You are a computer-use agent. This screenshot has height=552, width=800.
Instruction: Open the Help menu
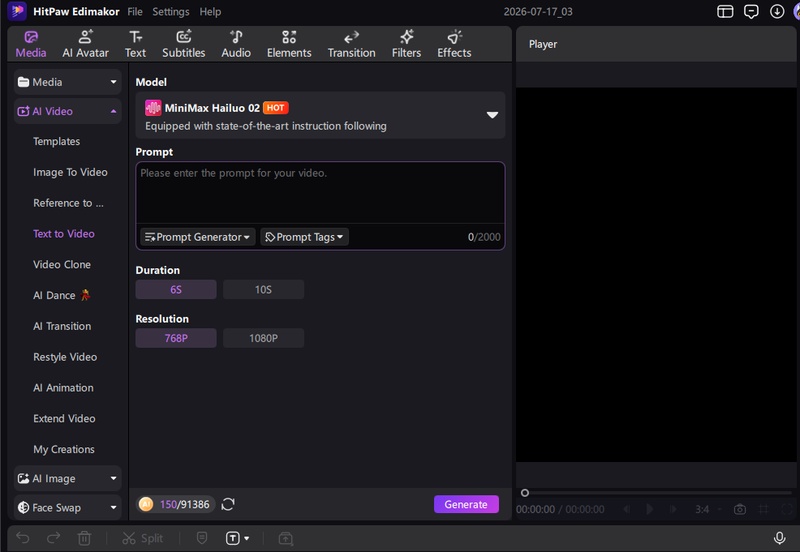[x=210, y=11]
